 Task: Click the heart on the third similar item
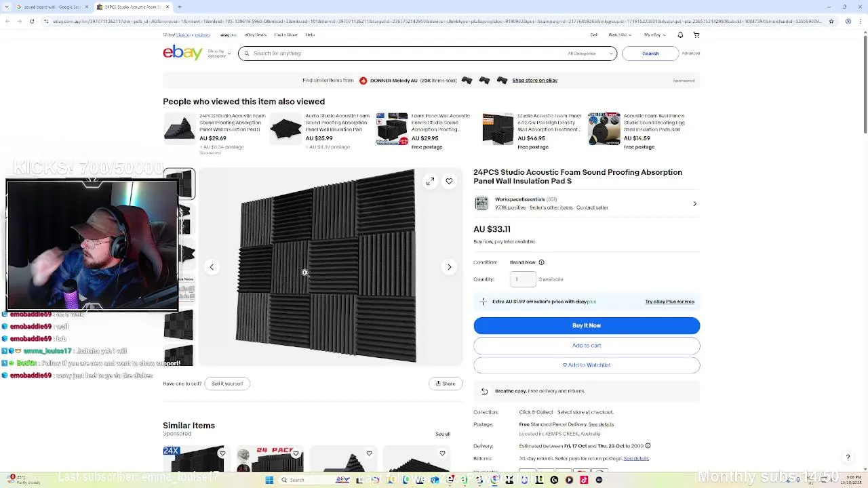pyautogui.click(x=369, y=453)
